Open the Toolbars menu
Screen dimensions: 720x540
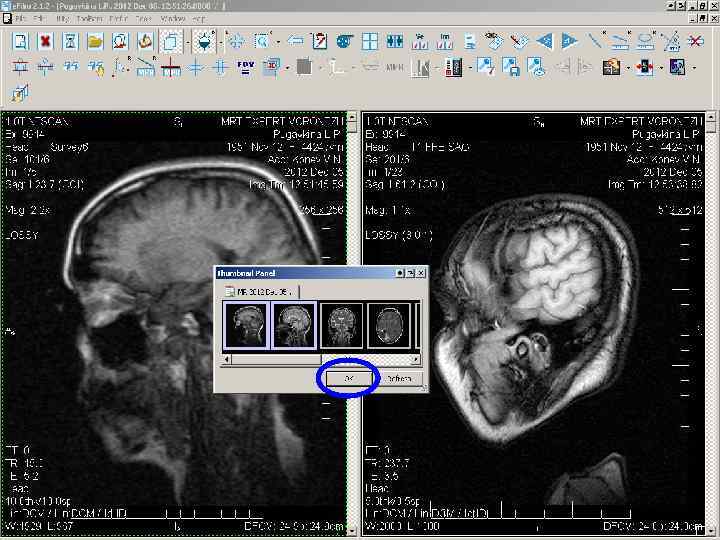(90, 19)
